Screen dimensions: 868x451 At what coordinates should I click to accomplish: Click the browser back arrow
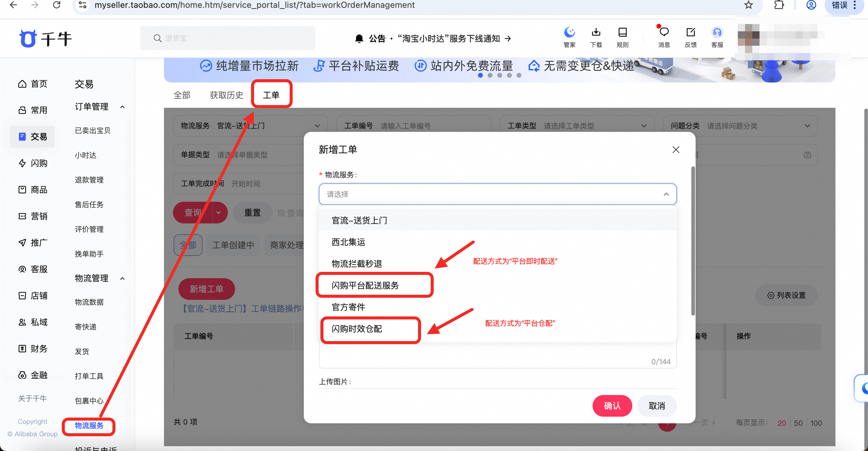pyautogui.click(x=13, y=5)
